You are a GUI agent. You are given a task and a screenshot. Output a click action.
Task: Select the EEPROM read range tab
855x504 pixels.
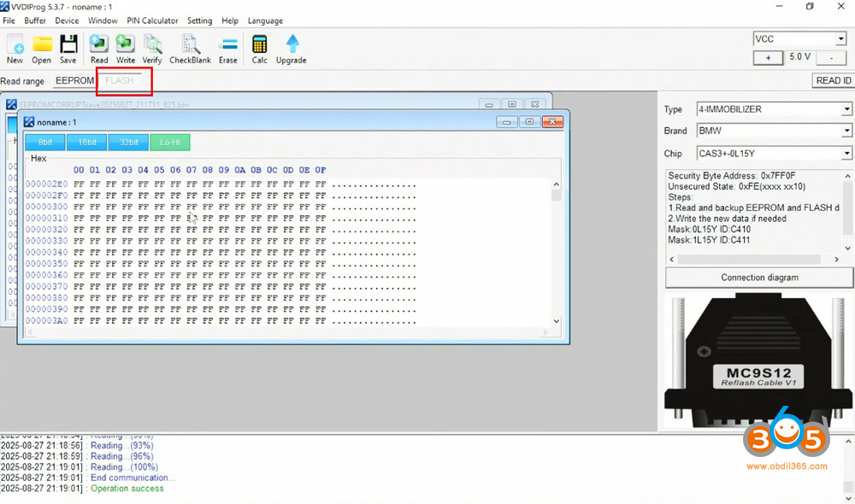tap(74, 80)
